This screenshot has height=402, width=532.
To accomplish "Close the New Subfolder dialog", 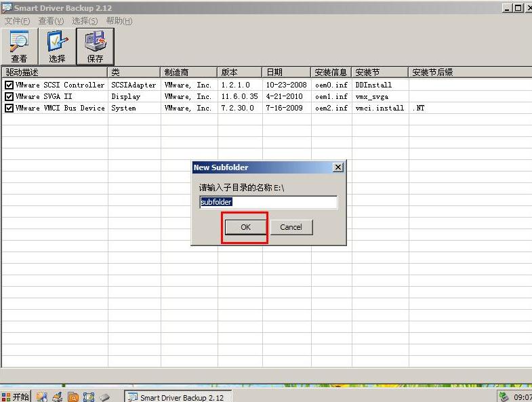I will pyautogui.click(x=338, y=167).
